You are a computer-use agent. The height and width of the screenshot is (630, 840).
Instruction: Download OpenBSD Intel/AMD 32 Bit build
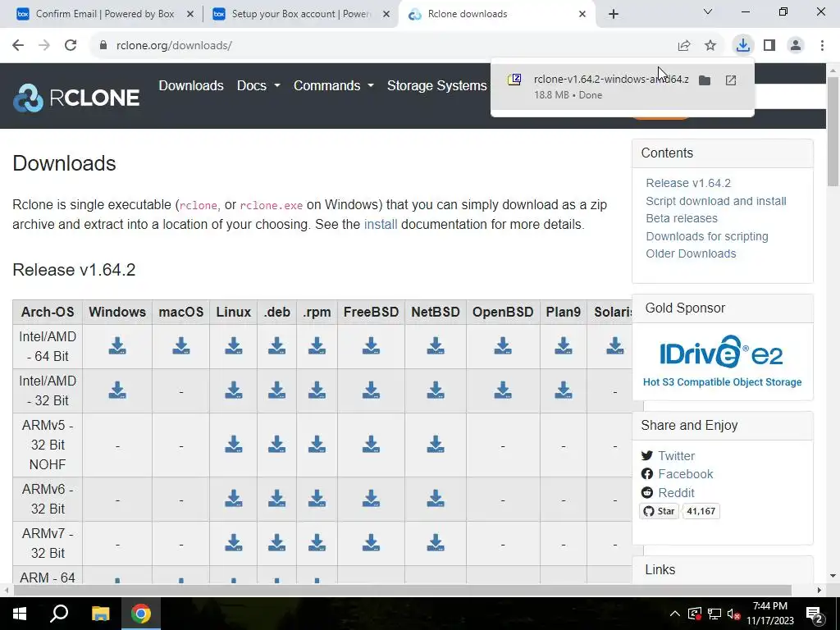point(503,390)
